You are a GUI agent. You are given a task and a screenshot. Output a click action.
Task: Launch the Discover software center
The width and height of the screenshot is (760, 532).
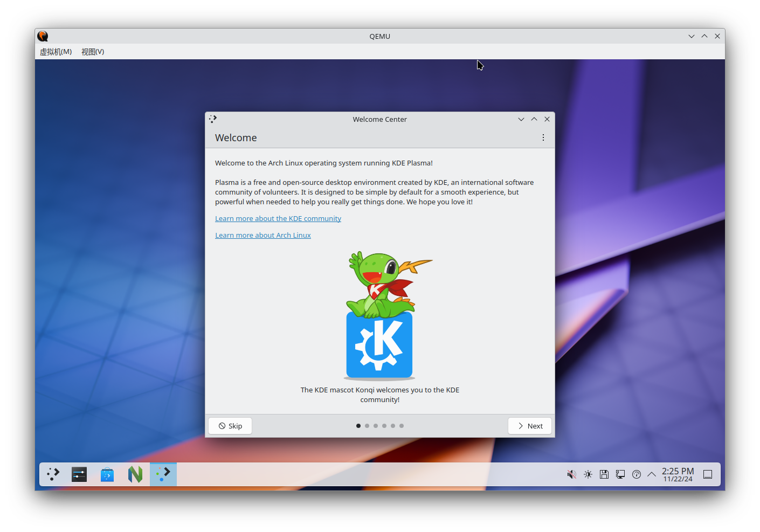(x=107, y=474)
